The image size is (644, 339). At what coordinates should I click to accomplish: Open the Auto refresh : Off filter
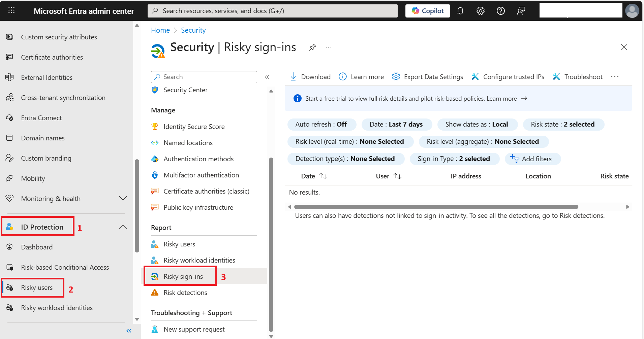[322, 124]
